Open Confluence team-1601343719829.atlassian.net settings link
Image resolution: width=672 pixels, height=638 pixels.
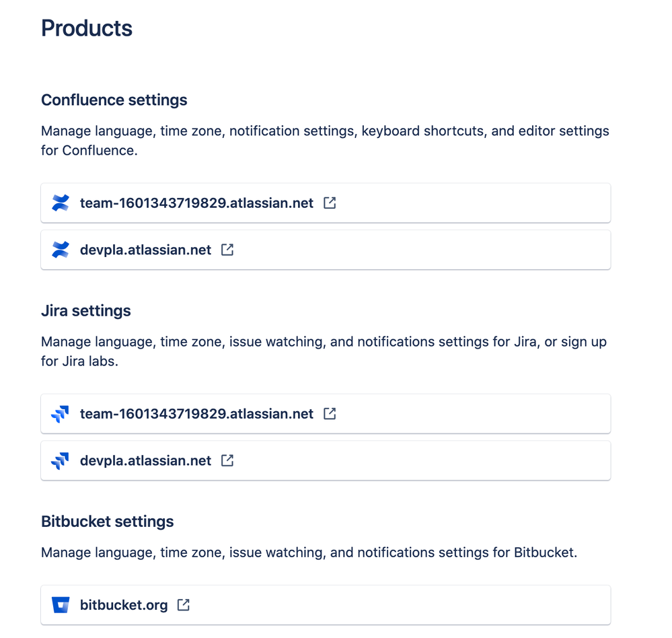tap(326, 203)
